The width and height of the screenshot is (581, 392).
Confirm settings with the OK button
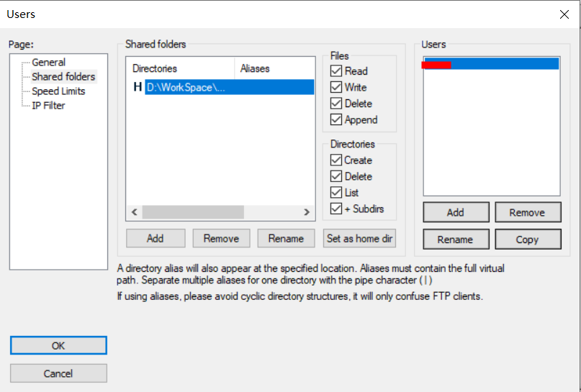point(58,346)
